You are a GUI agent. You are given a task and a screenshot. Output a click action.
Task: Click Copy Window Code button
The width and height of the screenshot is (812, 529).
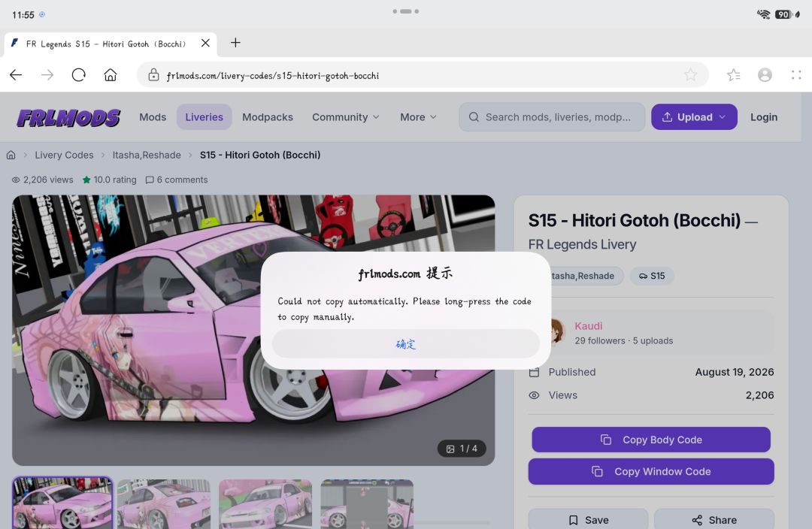pos(651,472)
